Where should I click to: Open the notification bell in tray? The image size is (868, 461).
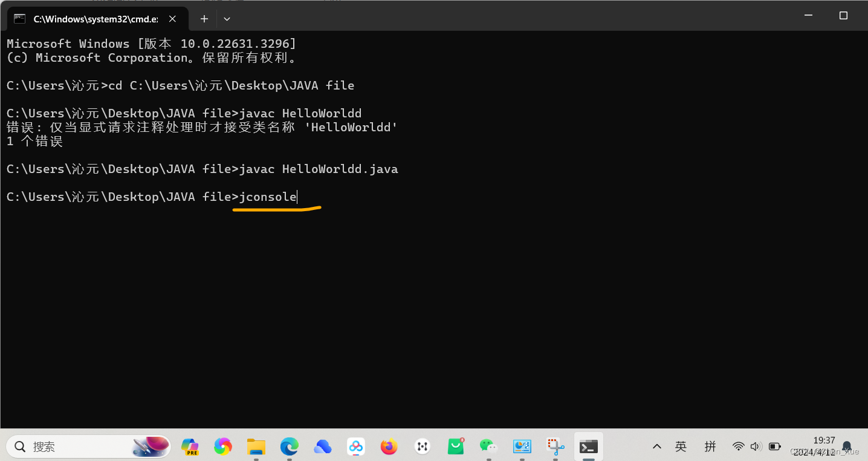pos(847,447)
